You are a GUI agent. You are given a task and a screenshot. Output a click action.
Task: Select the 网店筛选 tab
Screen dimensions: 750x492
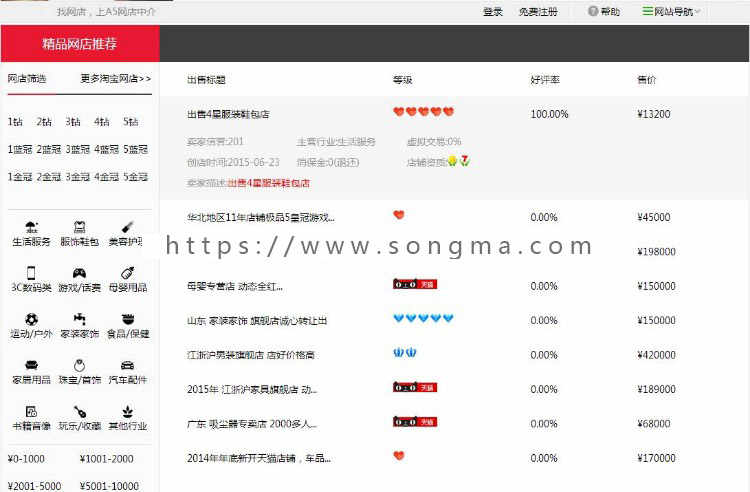point(27,78)
